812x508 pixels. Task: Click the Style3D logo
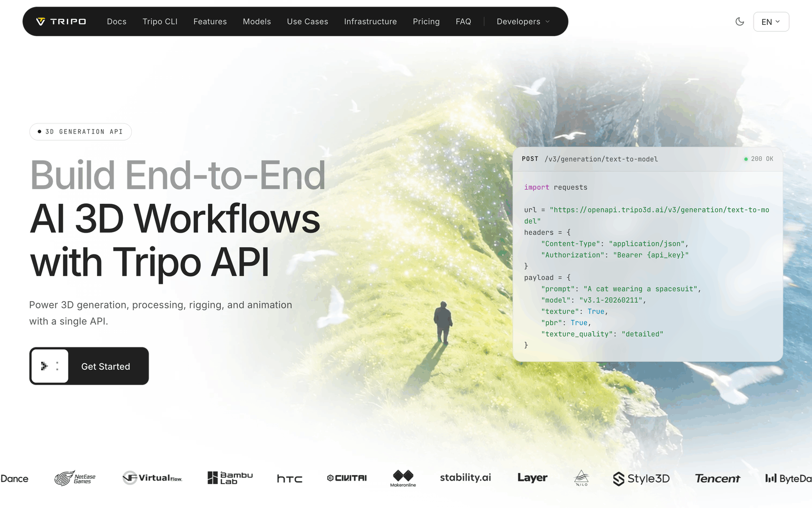click(x=641, y=479)
